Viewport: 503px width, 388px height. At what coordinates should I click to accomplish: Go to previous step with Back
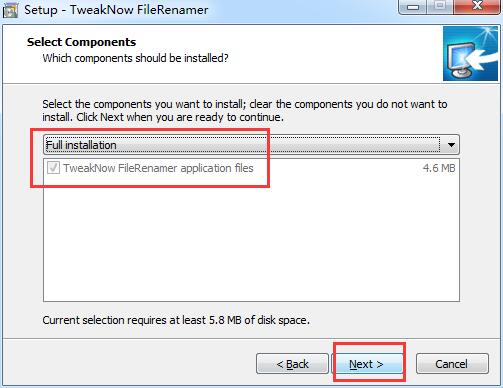[292, 364]
